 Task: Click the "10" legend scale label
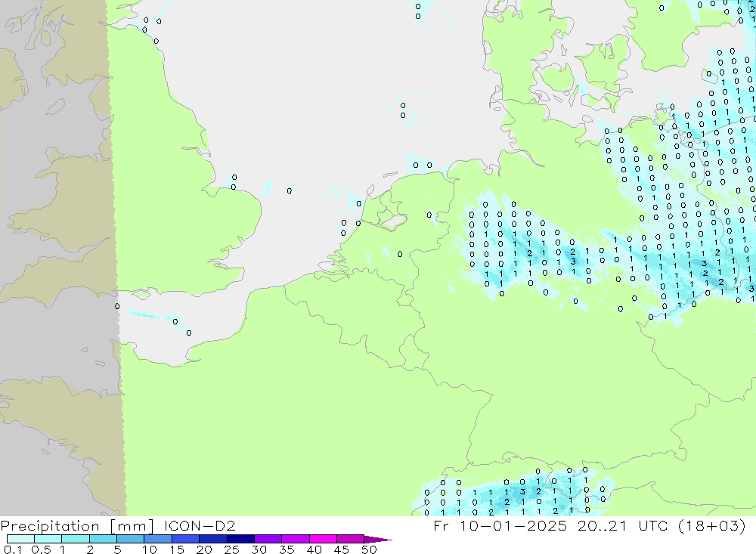[150, 549]
